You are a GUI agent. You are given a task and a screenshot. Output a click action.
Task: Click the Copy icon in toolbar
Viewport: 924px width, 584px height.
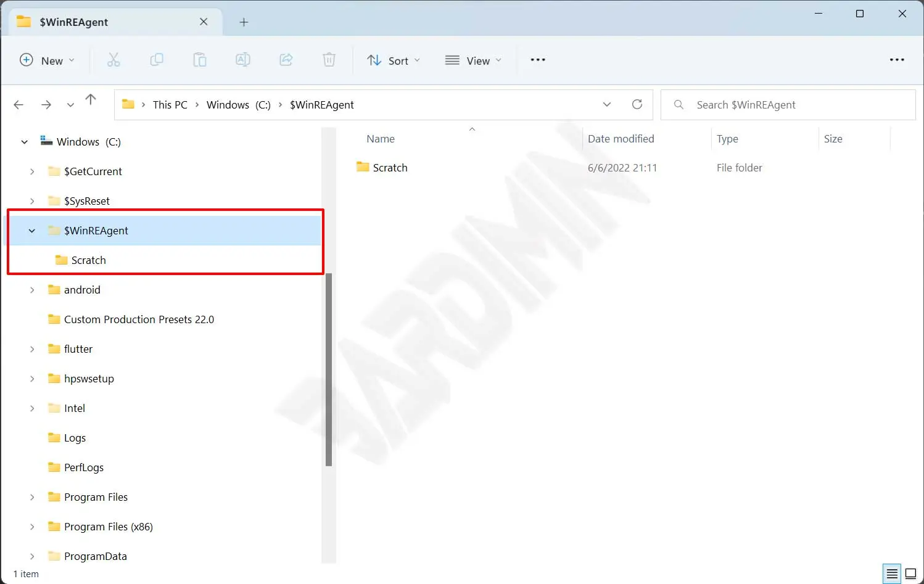click(157, 60)
